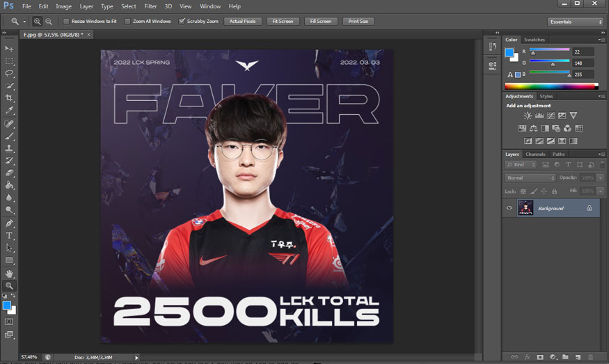Click the Print Size button
Screen dimensions: 609x364
pyautogui.click(x=358, y=22)
